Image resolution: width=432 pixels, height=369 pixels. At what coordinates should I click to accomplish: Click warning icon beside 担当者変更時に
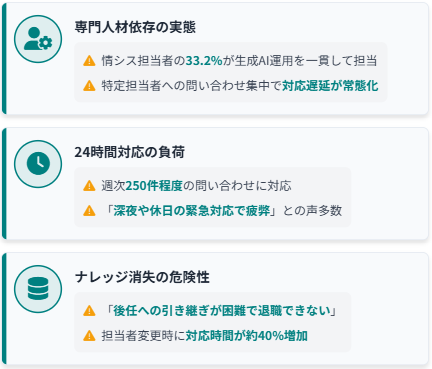[x=89, y=336]
